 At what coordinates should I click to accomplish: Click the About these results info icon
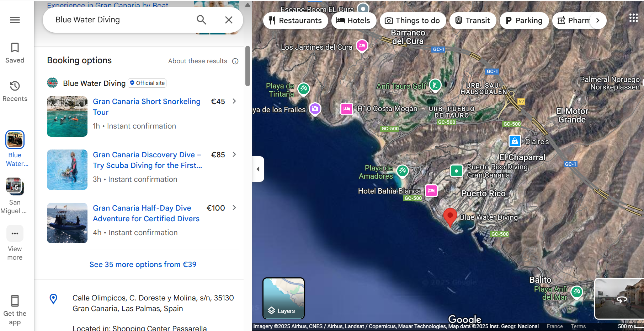[x=235, y=61]
